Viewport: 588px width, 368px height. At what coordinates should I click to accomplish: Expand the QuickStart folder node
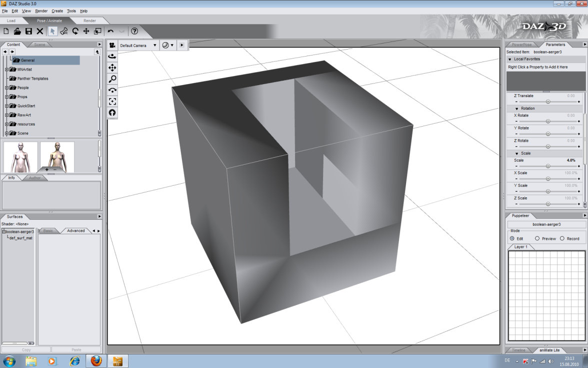click(x=7, y=106)
